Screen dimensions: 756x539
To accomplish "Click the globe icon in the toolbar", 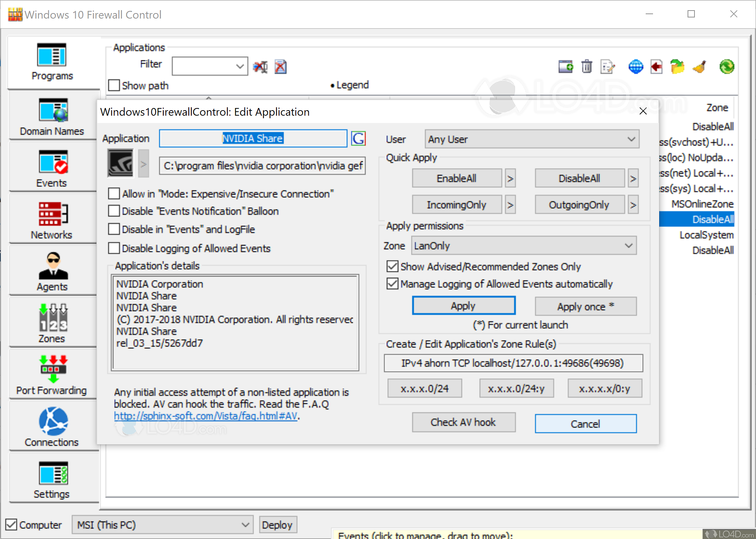I will pyautogui.click(x=635, y=67).
